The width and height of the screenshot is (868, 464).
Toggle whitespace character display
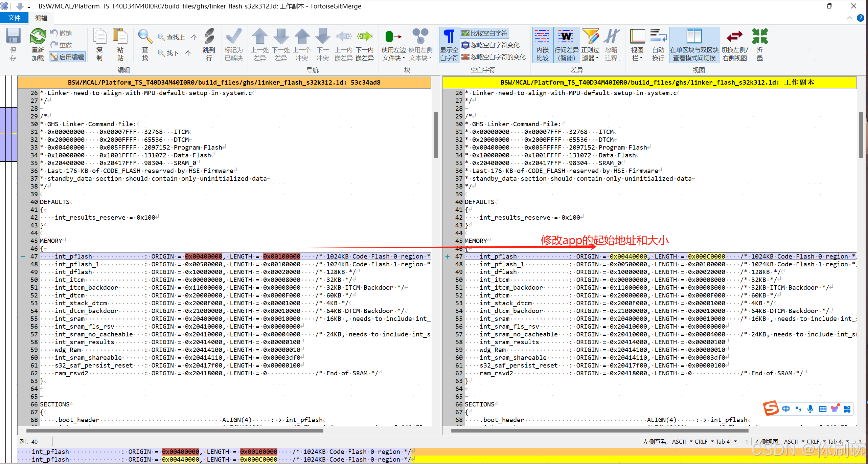(449, 44)
